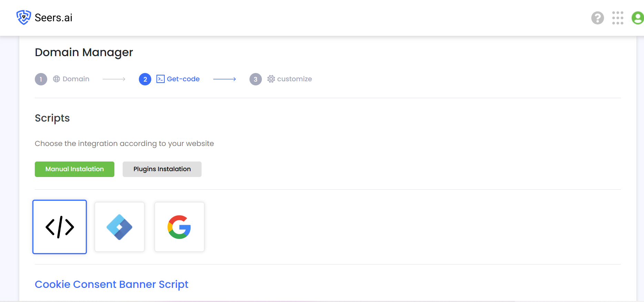
Task: Click the globe icon beside Domain step
Action: click(57, 79)
